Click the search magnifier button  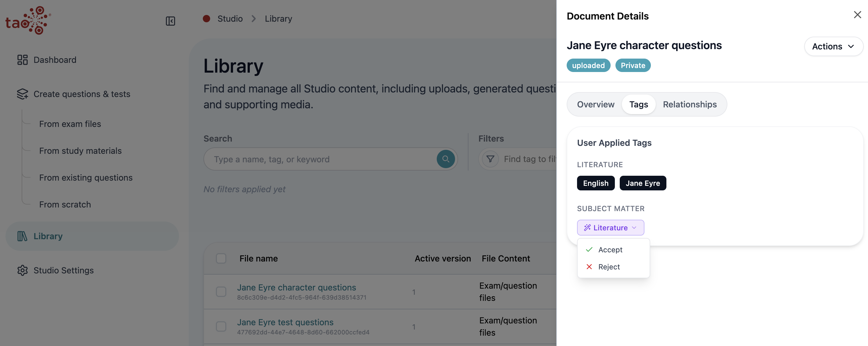pyautogui.click(x=446, y=159)
